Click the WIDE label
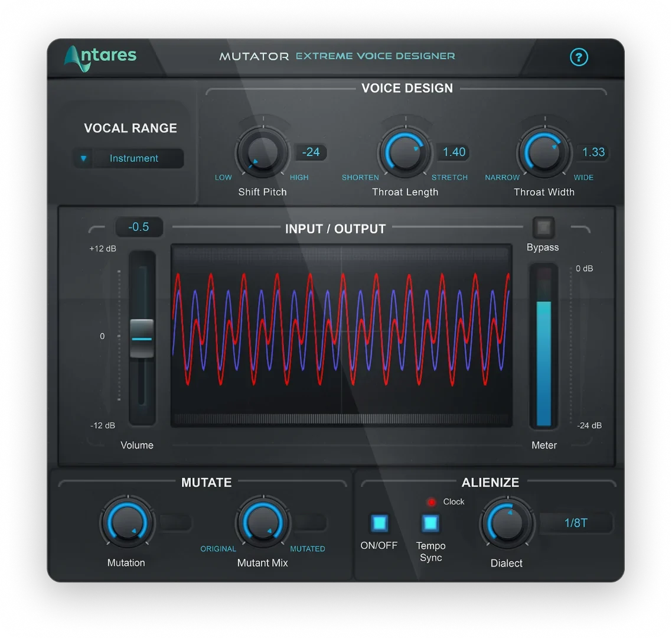The height and width of the screenshot is (638, 672). pos(583,177)
